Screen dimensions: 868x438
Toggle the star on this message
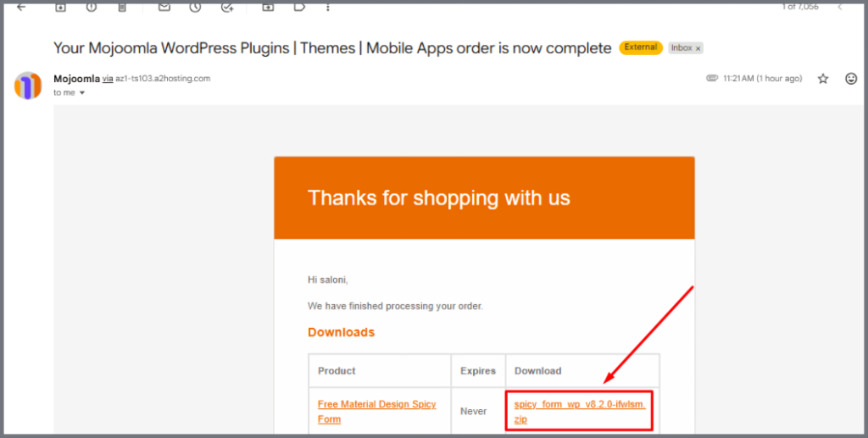822,79
